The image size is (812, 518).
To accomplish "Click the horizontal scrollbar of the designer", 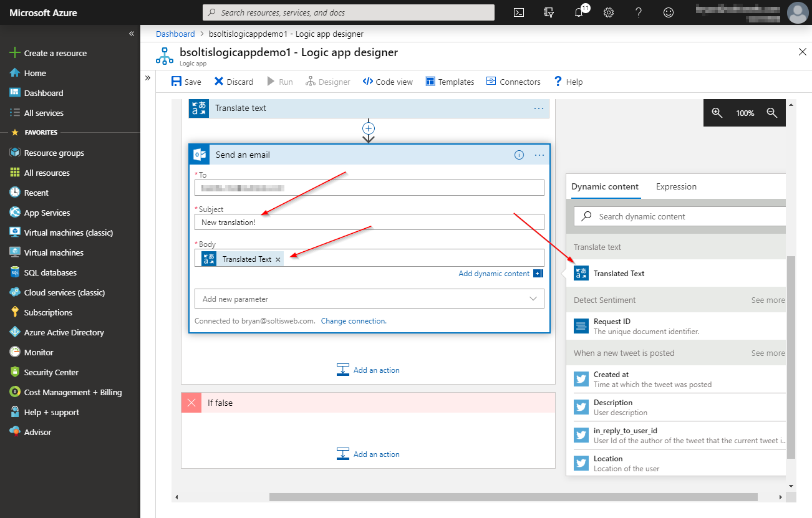I will click(x=513, y=497).
